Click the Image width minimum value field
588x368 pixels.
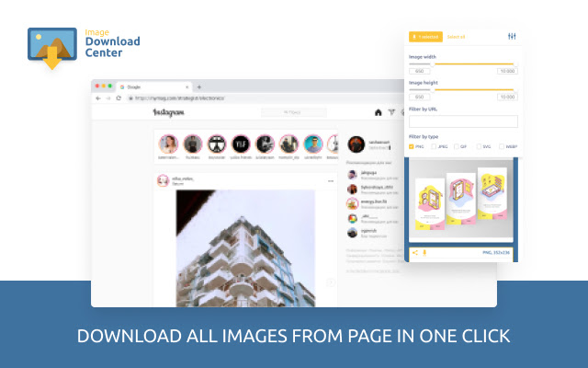[x=419, y=71]
